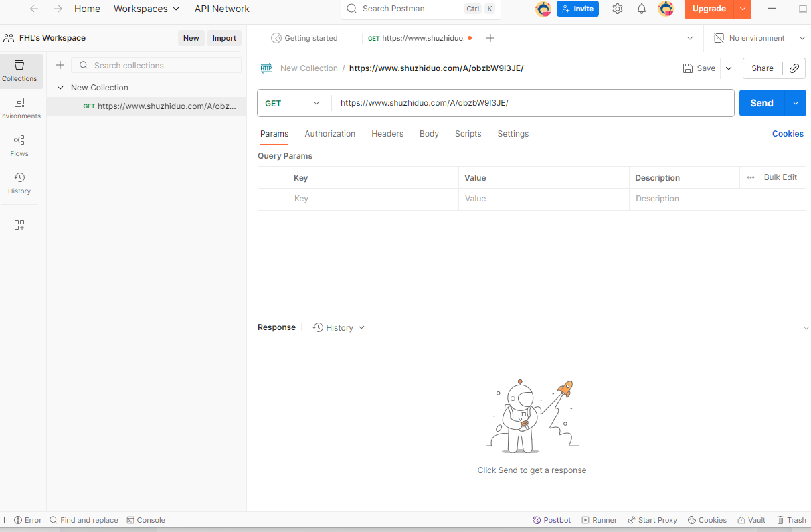811x532 pixels.
Task: Click the Import button
Action: [224, 38]
